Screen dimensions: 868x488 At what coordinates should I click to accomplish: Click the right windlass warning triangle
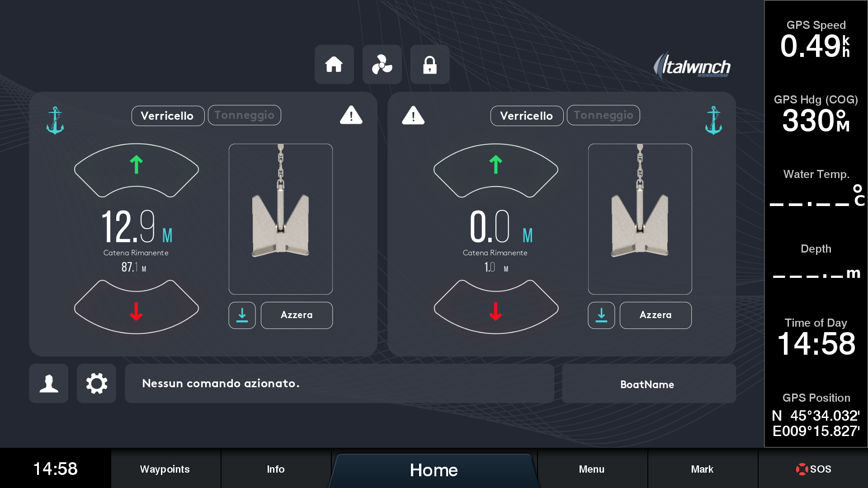pyautogui.click(x=413, y=115)
